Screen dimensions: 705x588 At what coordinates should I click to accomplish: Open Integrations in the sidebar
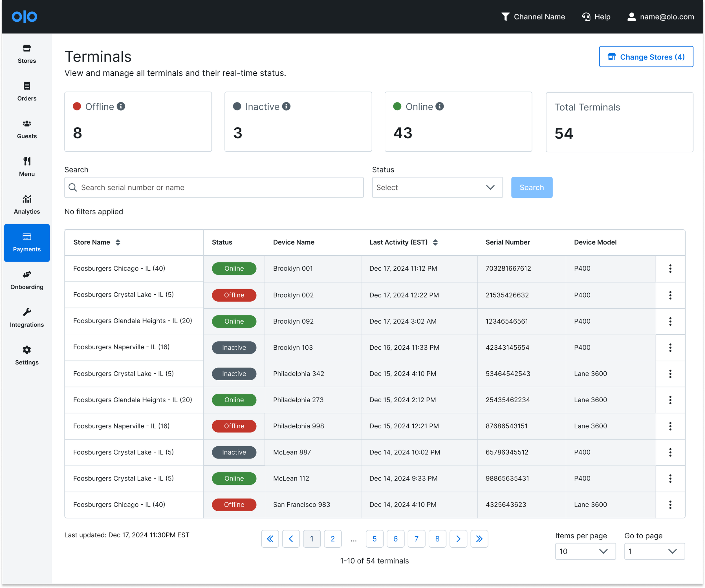point(27,318)
